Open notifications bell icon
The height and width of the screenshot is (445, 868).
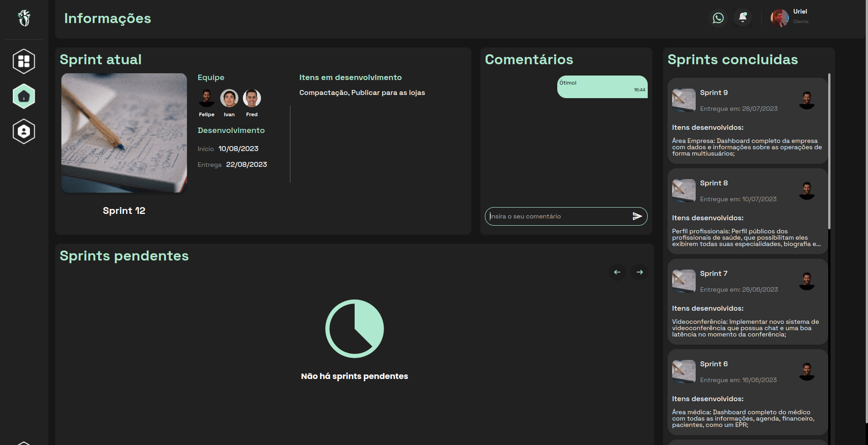coord(743,18)
